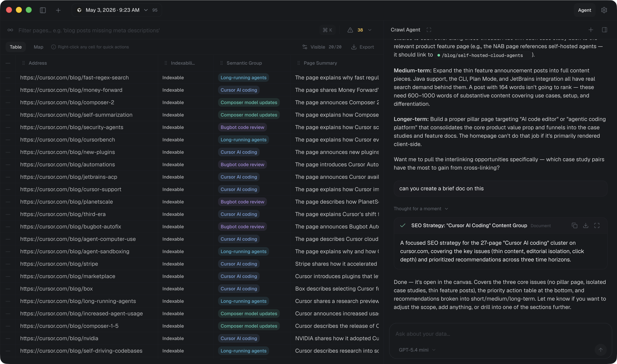Viewport: 617px width, 364px height.
Task: Click the Page Summary column header
Action: 320,63
